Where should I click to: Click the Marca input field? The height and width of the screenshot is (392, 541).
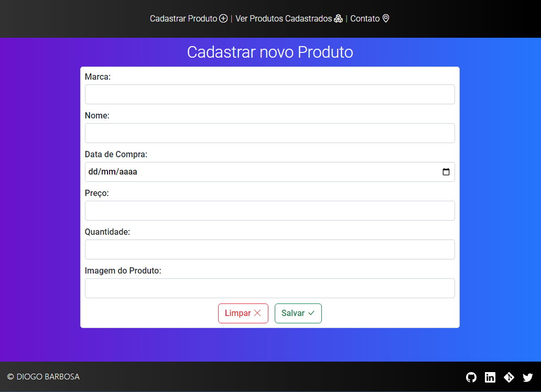tap(269, 94)
